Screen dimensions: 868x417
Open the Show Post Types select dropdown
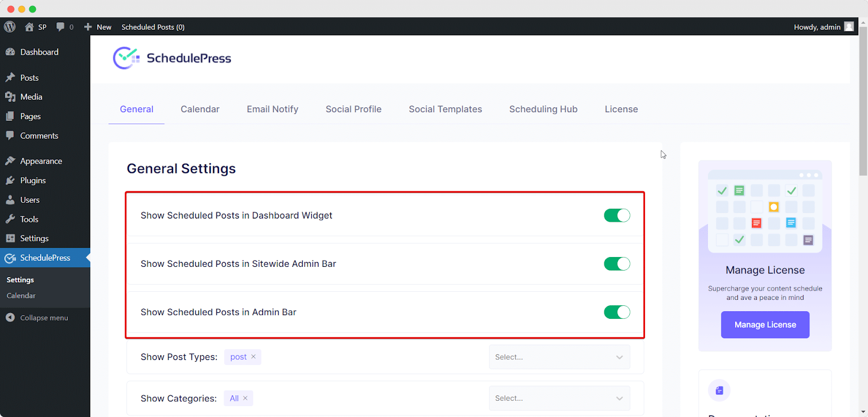[559, 357]
